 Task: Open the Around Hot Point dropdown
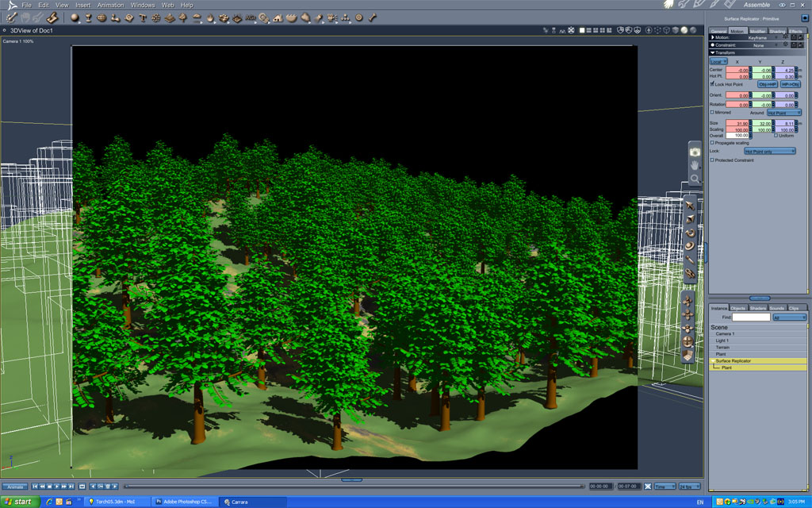(x=784, y=113)
